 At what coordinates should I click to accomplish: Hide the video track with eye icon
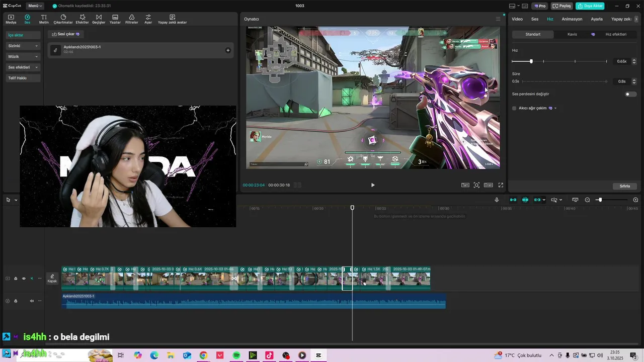[x=24, y=279]
